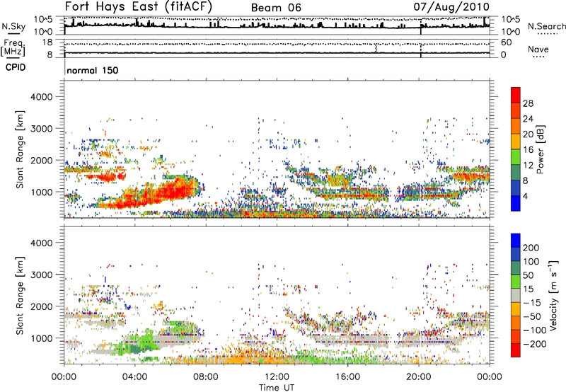Click the green velocity patch near 04:00

(139, 344)
